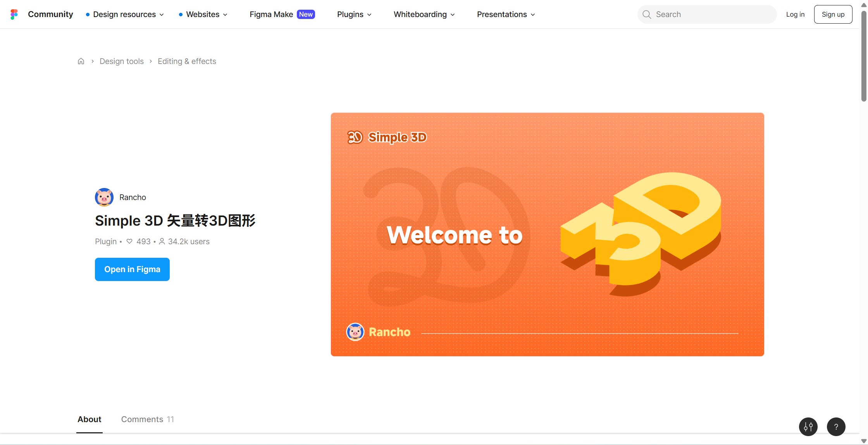Click into the Search input field
Viewport: 868px width, 445px height.
[x=713, y=14]
